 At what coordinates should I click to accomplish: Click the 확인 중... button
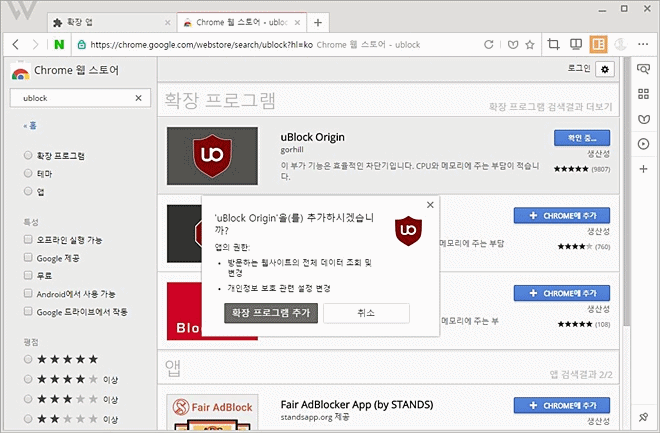[582, 138]
